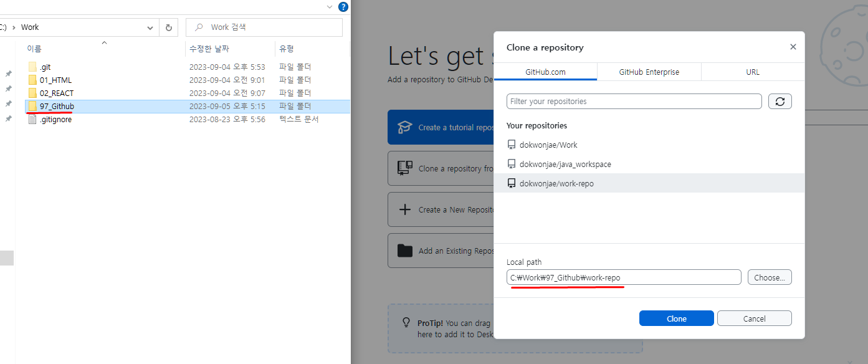The image size is (868, 364).
Task: Close the Clone a repository dialog
Action: pyautogui.click(x=793, y=47)
